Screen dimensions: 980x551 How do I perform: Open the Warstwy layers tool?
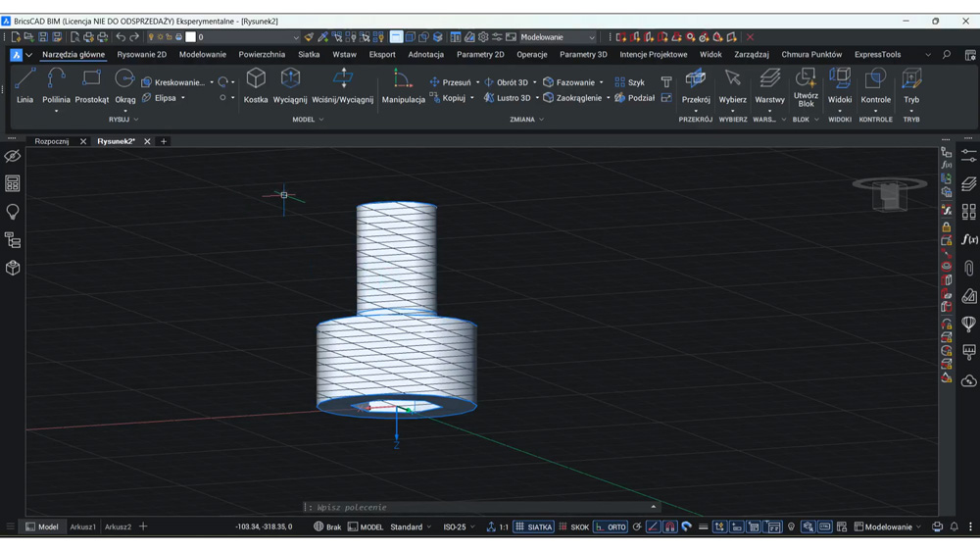point(769,85)
